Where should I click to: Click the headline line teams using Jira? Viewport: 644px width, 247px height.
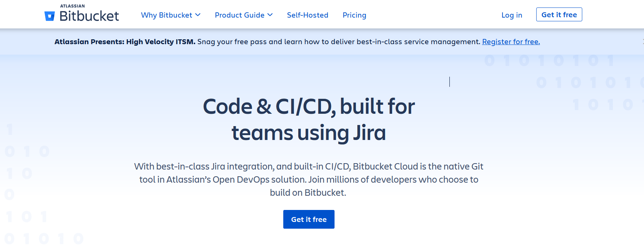[309, 133]
